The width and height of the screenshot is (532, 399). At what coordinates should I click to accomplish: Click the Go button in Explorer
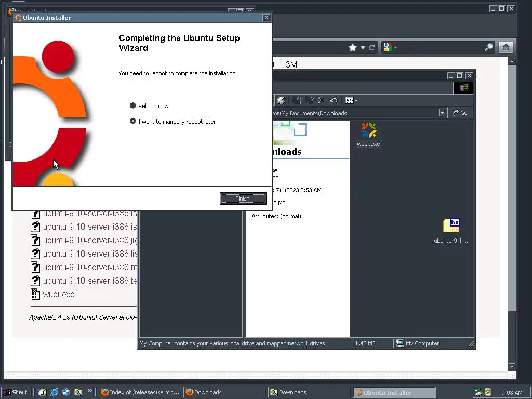[x=460, y=113]
